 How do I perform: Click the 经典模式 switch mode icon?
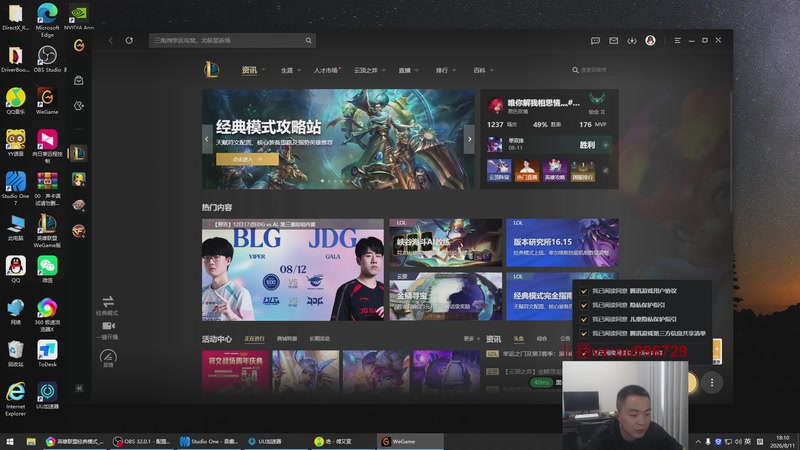tap(108, 301)
